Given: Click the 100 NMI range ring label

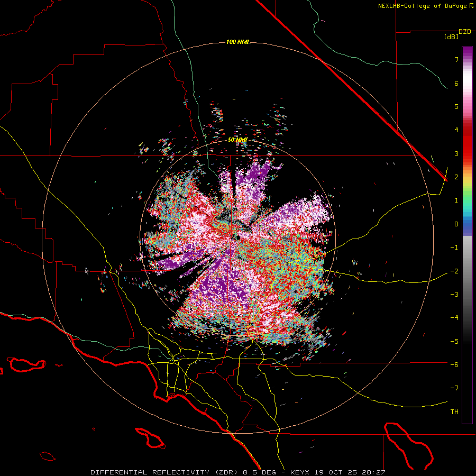Looking at the screenshot, I should (x=237, y=42).
